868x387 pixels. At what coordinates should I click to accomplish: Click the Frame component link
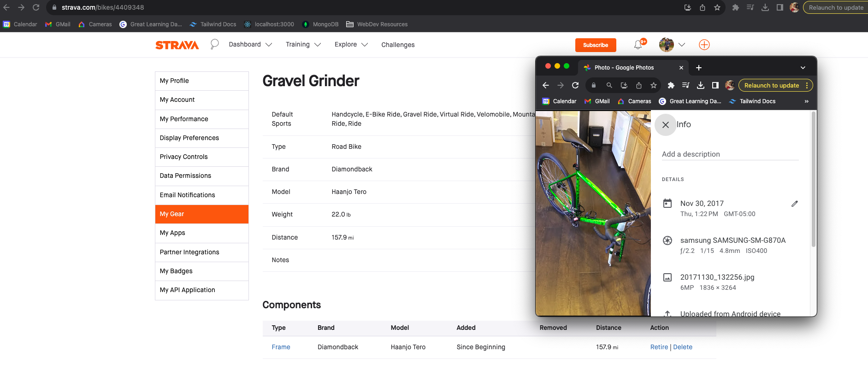tap(281, 347)
